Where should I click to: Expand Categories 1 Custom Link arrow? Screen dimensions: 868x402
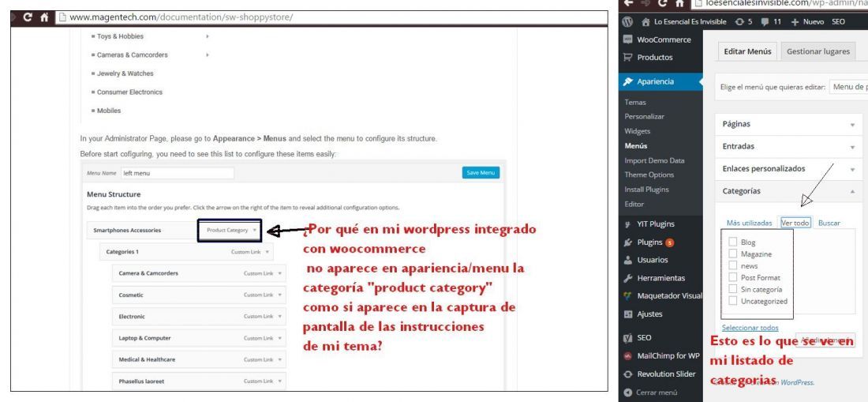[268, 251]
